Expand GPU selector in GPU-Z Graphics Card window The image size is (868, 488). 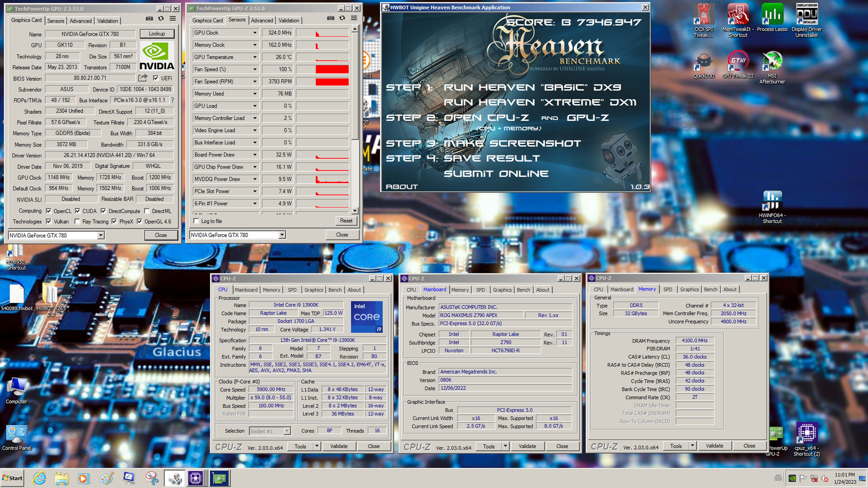[x=101, y=235]
